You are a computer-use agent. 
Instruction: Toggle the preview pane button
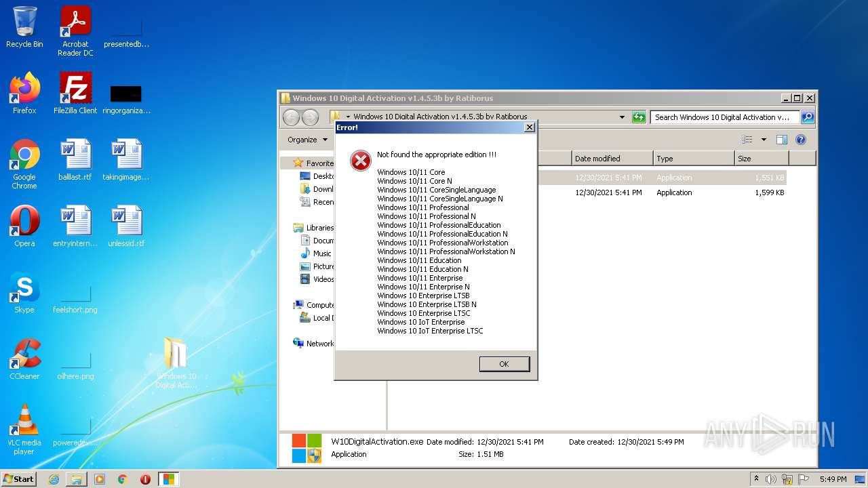[x=782, y=140]
